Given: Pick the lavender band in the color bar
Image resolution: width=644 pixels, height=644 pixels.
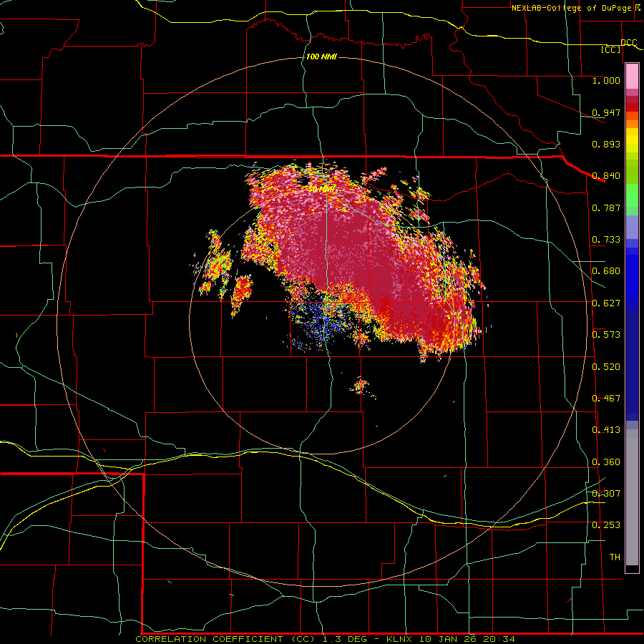Looking at the screenshot, I should (632, 227).
